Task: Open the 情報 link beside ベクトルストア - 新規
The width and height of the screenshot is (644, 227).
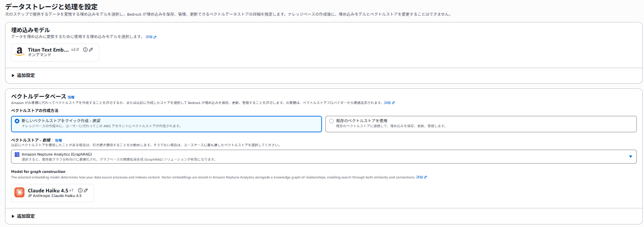Action: [58, 140]
